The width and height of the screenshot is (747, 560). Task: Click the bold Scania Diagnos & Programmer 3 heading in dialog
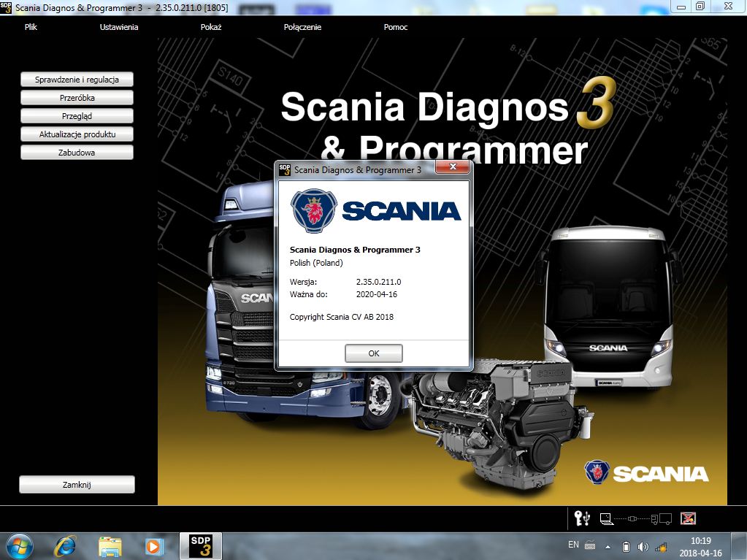click(x=355, y=250)
